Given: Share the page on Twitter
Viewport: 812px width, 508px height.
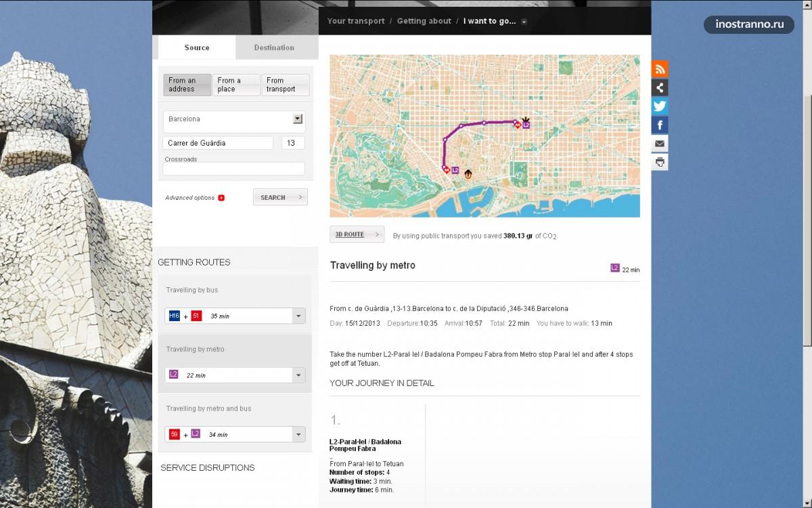Looking at the screenshot, I should (660, 106).
